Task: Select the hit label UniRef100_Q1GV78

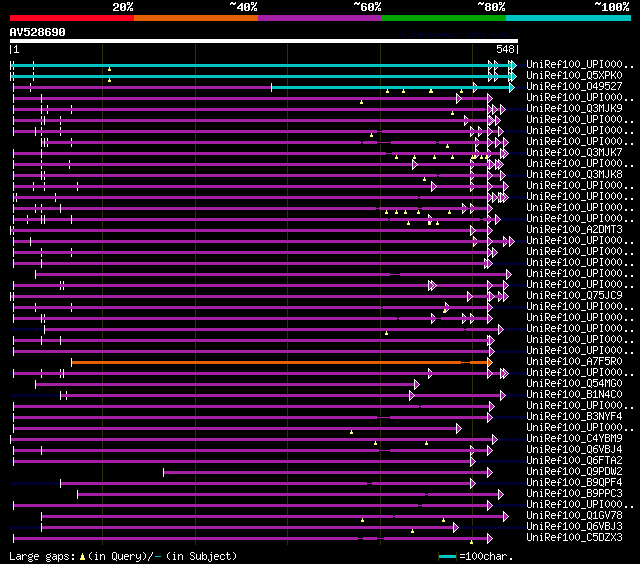Action: click(x=574, y=516)
